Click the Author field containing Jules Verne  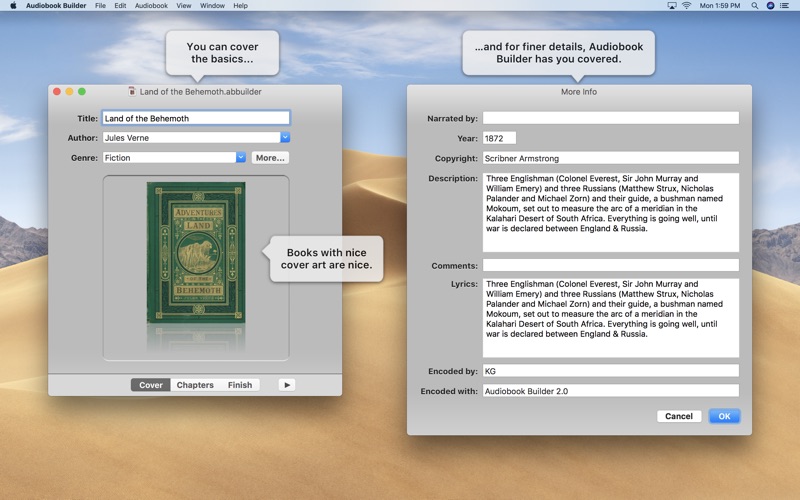click(x=191, y=138)
